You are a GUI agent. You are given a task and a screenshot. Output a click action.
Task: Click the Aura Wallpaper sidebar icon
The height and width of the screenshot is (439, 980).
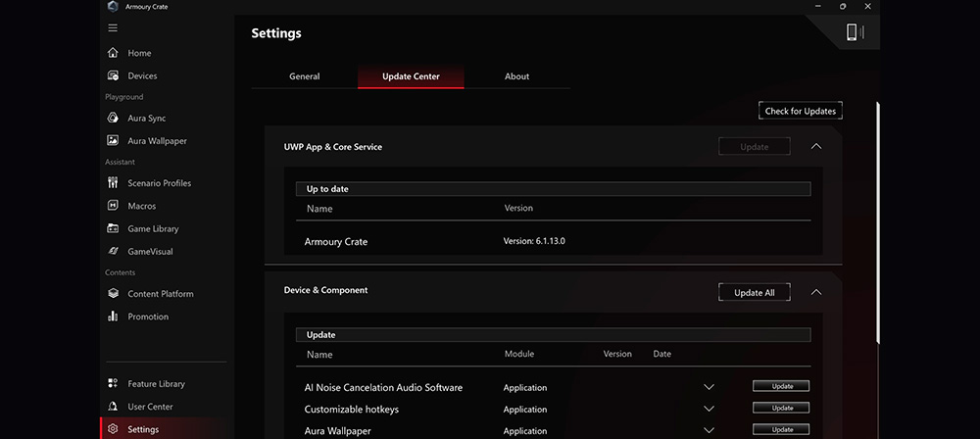point(113,141)
